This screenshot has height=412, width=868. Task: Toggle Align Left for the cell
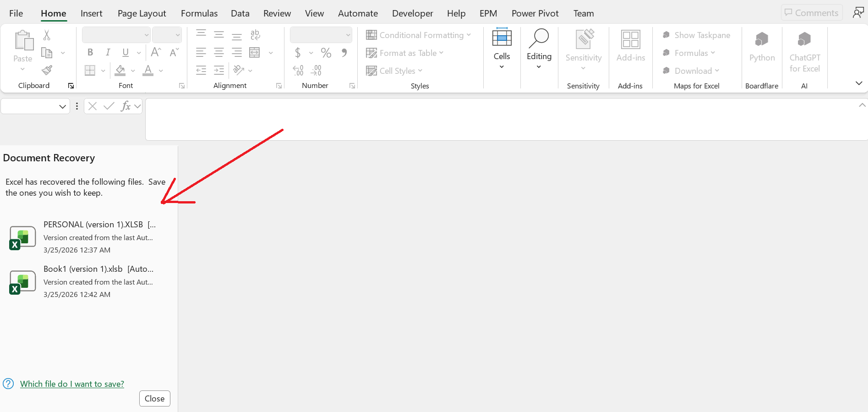point(201,53)
